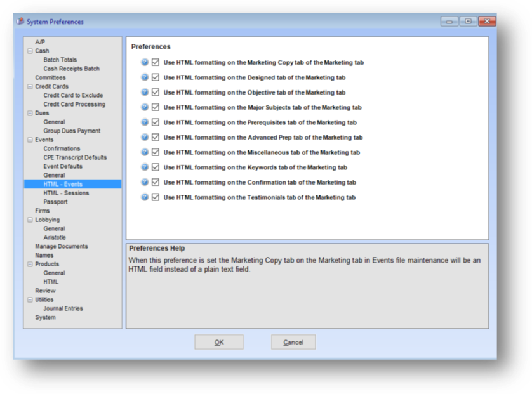Uncheck HTML formatting for Confirmation tab
Screen dimensions: 532x394
[156, 182]
